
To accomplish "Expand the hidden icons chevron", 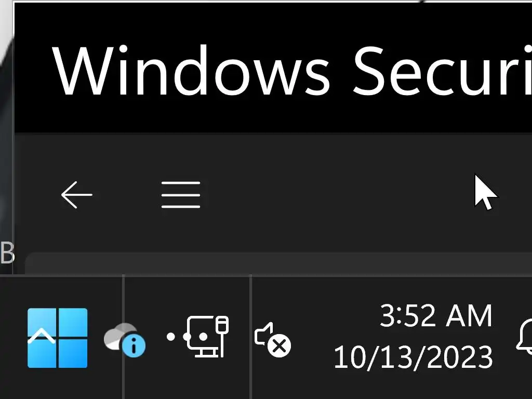I will point(42,337).
